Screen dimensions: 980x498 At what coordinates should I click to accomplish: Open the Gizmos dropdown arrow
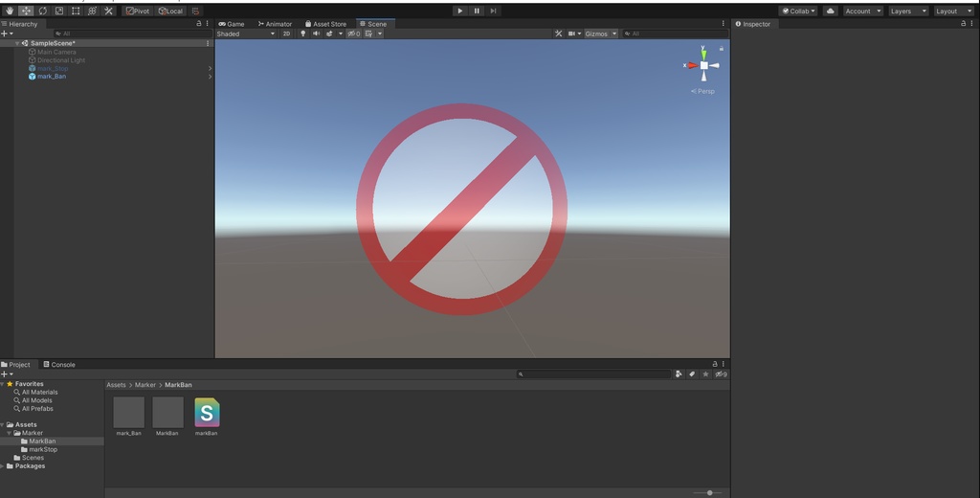point(614,34)
